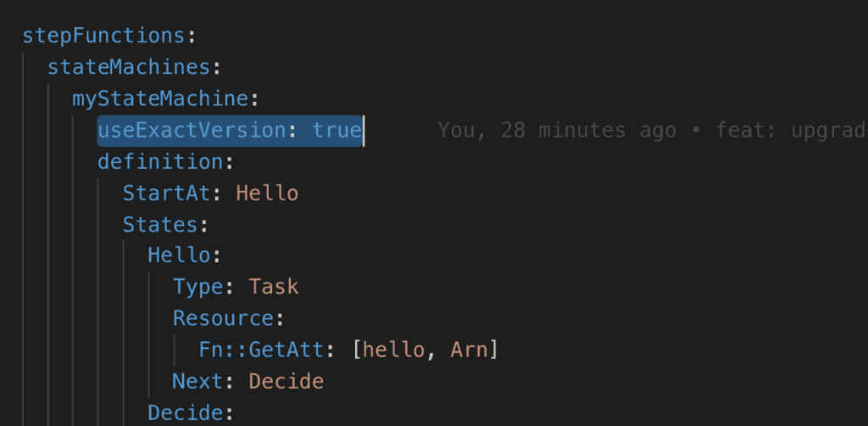Click the definition key
This screenshot has height=426, width=868.
(x=159, y=161)
